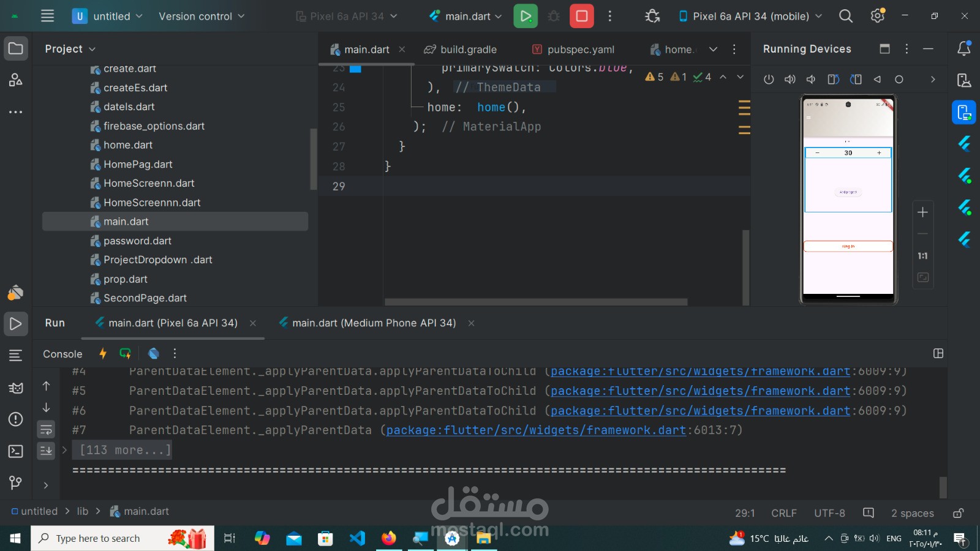Click the editor horizontal scrollbar
980x551 pixels.
pos(536,302)
